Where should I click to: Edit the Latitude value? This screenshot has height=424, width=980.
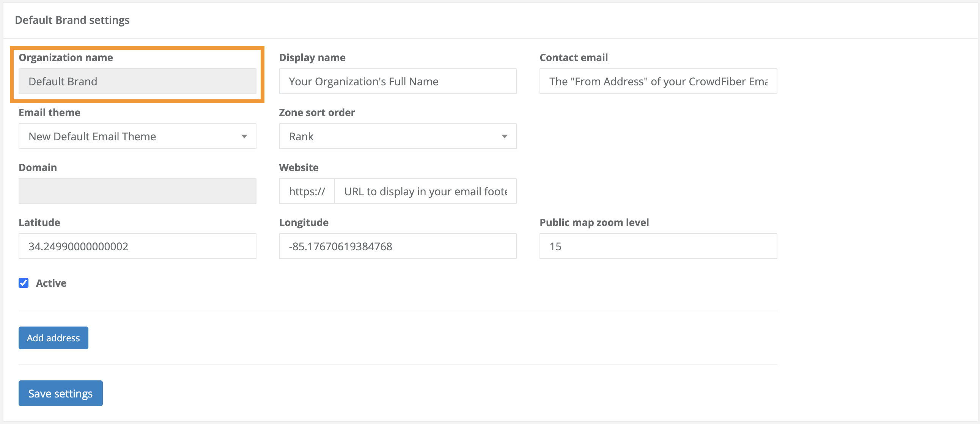(x=137, y=246)
